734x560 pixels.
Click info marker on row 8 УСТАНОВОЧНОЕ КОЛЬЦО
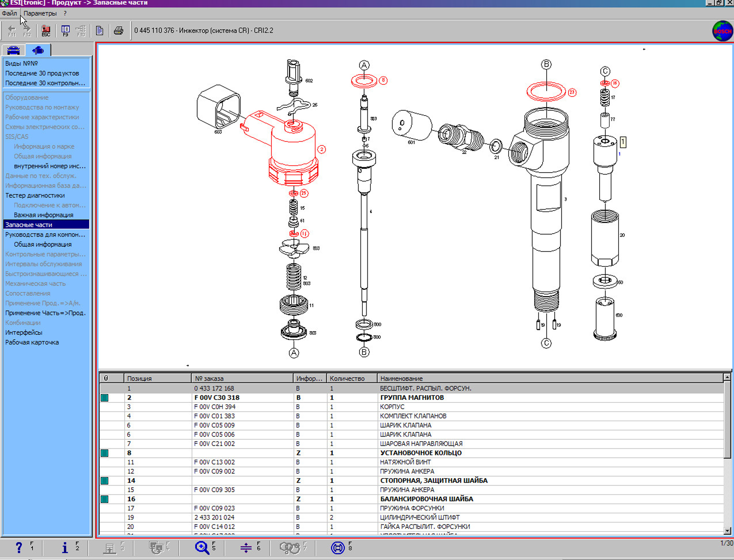coord(105,453)
